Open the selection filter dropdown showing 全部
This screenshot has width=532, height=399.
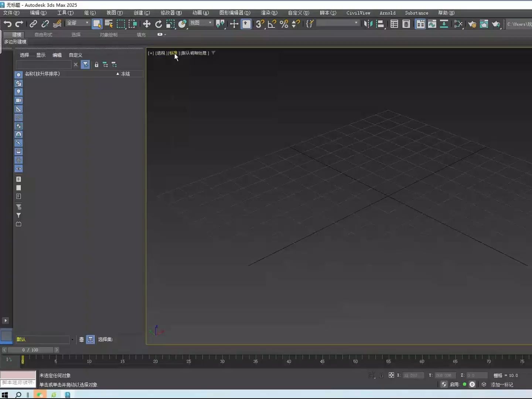tap(78, 23)
